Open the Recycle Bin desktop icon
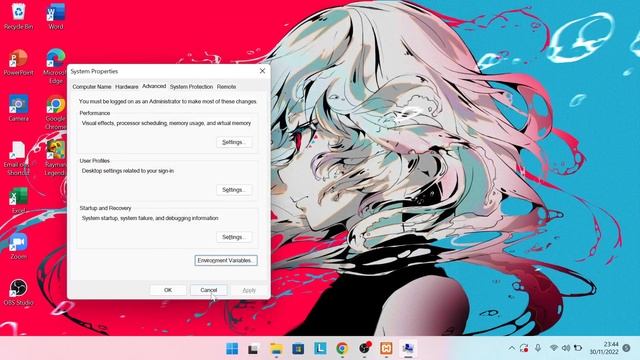The width and height of the screenshot is (640, 360). pyautogui.click(x=18, y=16)
